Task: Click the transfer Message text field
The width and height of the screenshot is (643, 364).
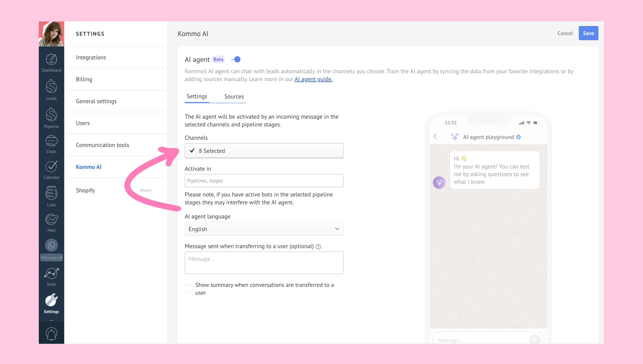Action: click(x=264, y=263)
